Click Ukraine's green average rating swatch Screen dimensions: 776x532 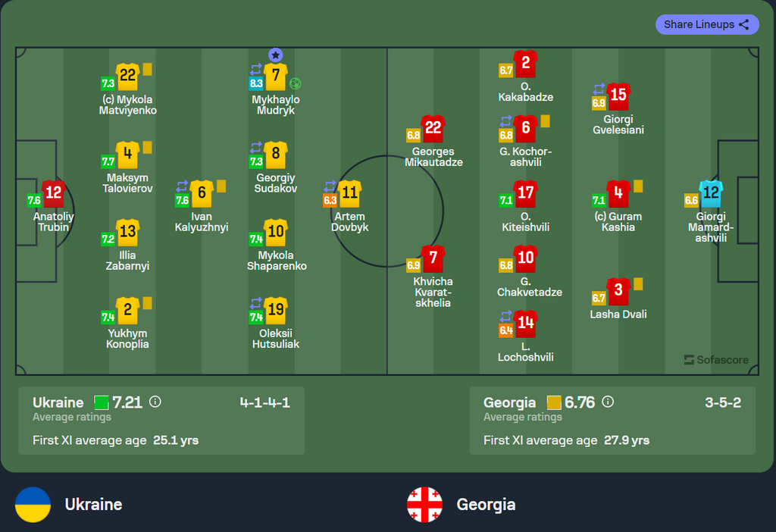102,403
